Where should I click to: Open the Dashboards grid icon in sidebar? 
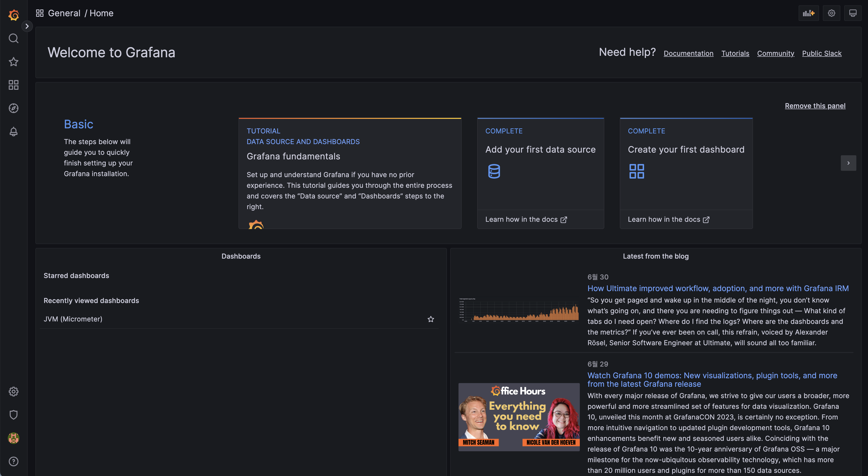point(14,85)
